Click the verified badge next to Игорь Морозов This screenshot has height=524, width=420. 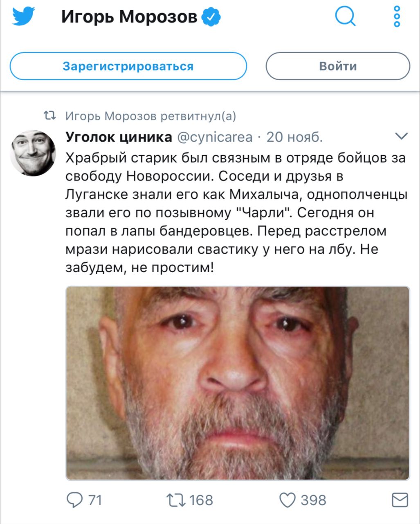[x=212, y=17]
